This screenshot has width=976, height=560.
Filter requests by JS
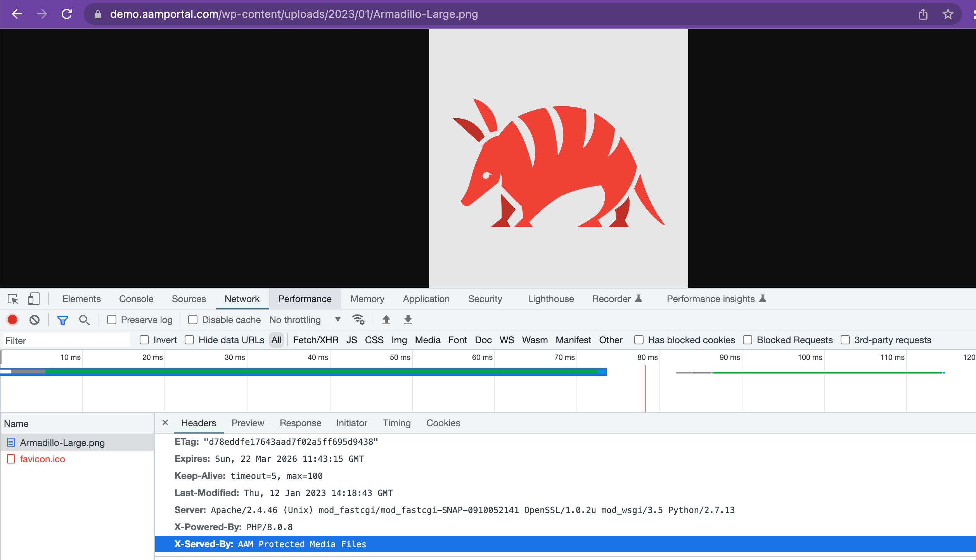pos(352,340)
